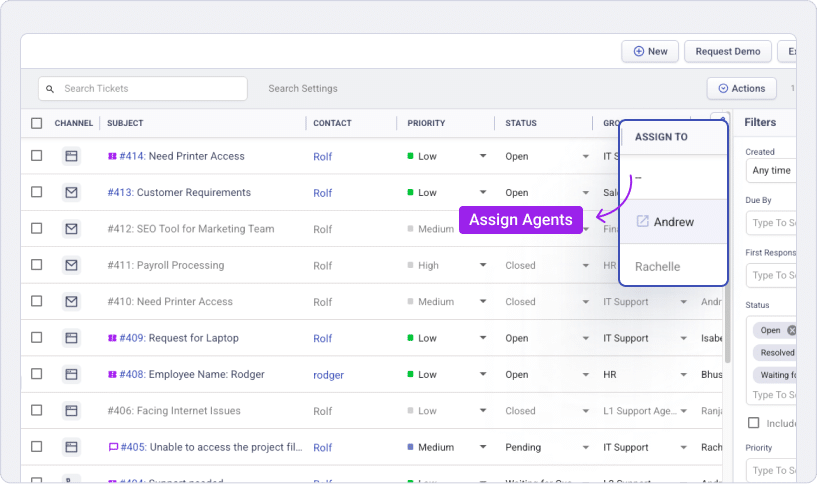Click the Due By filter input
This screenshot has width=817, height=484.
(771, 223)
